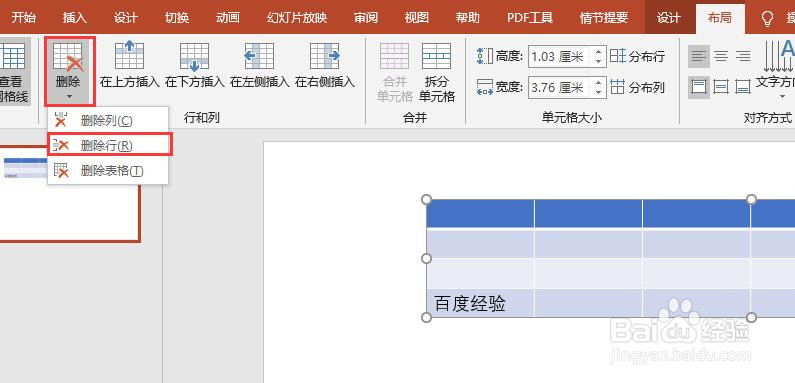
Task: Click the lightbulb tell-me icon
Action: coord(767,18)
